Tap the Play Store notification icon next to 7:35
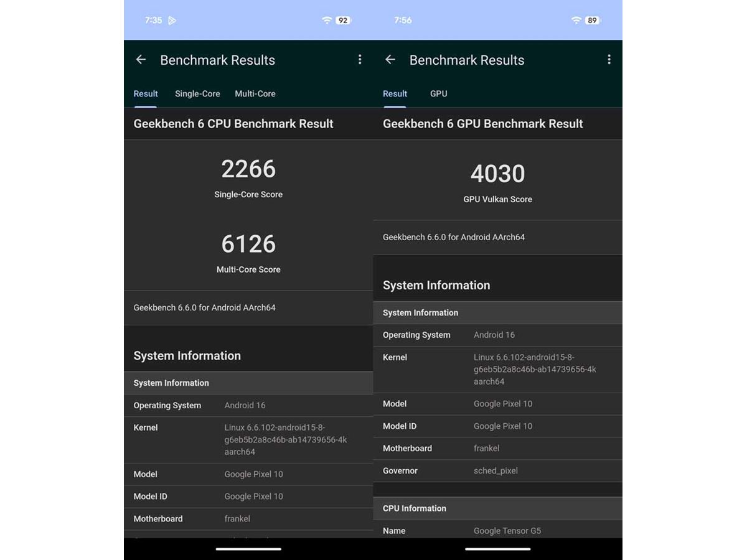The height and width of the screenshot is (560, 747). click(172, 21)
